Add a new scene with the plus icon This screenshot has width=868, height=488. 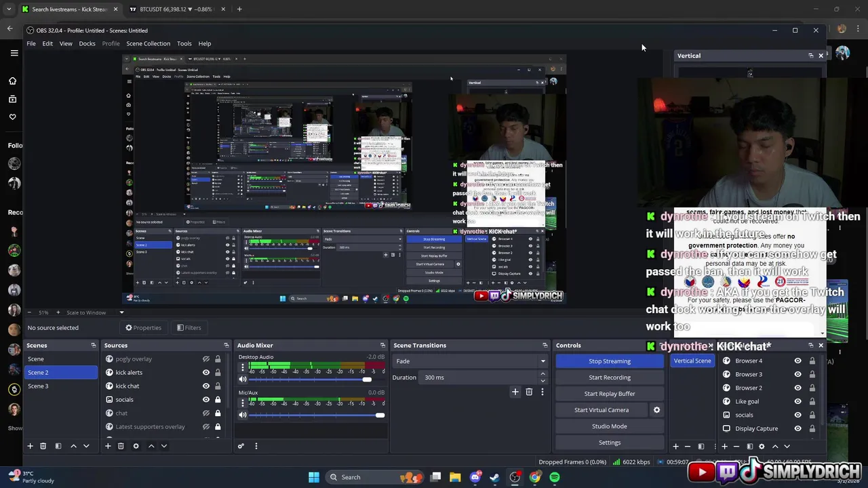[x=30, y=446]
